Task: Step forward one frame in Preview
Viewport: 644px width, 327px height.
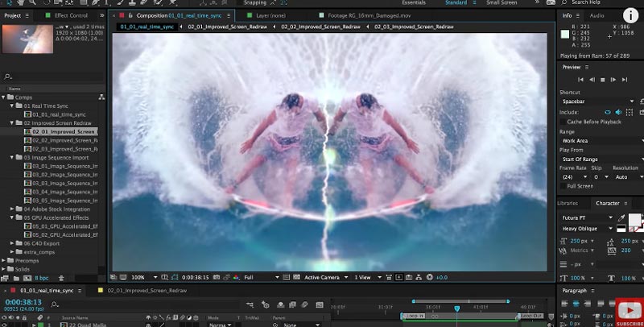Action: [613, 80]
